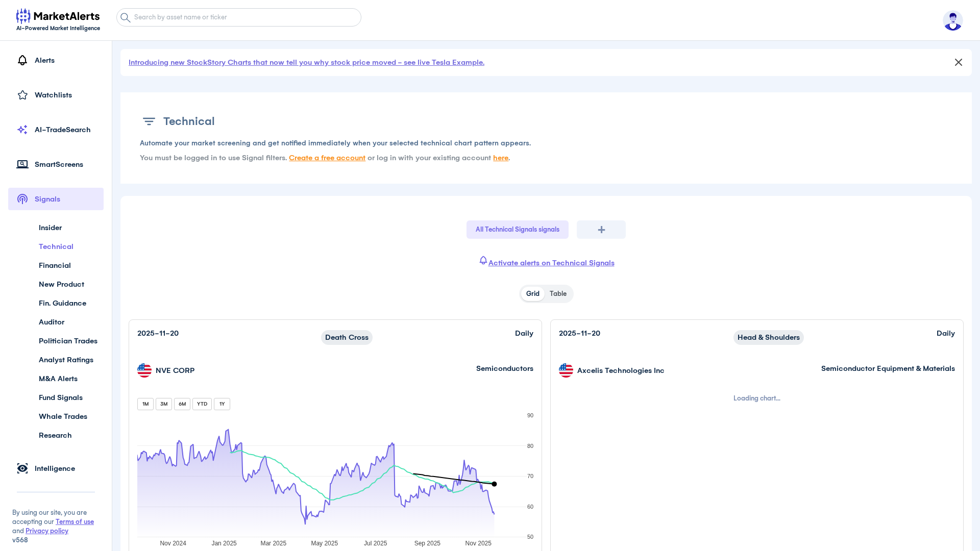Screen dimensions: 980x551
Task: Open SmartScreens laptop icon
Action: [x=22, y=164]
